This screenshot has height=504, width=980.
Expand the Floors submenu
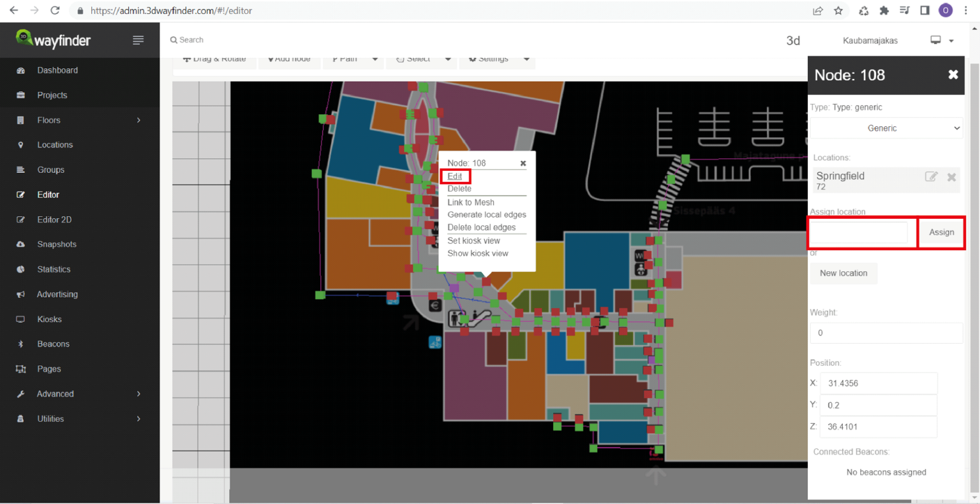point(48,120)
